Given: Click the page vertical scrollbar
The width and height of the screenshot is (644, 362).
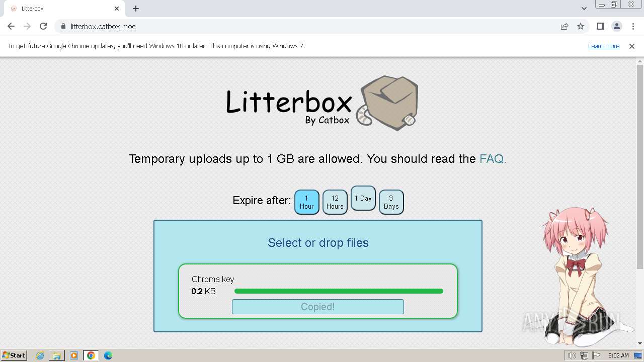Looking at the screenshot, I should pyautogui.click(x=640, y=166).
